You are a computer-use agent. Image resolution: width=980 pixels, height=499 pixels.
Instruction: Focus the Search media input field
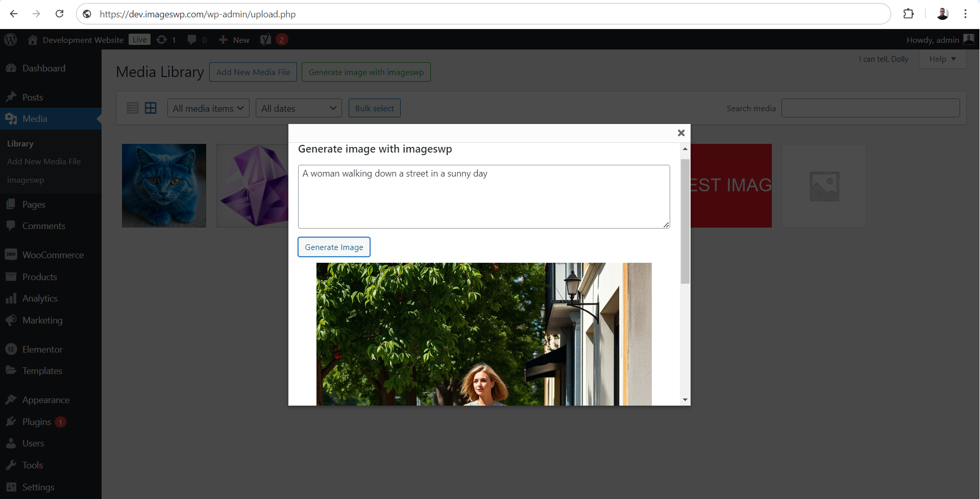(870, 108)
